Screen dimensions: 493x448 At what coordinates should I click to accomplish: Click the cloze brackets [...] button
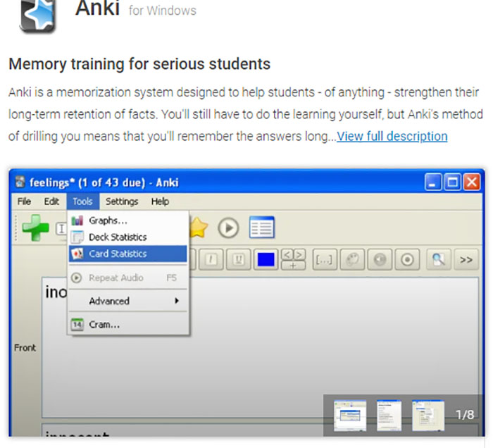coord(325,259)
